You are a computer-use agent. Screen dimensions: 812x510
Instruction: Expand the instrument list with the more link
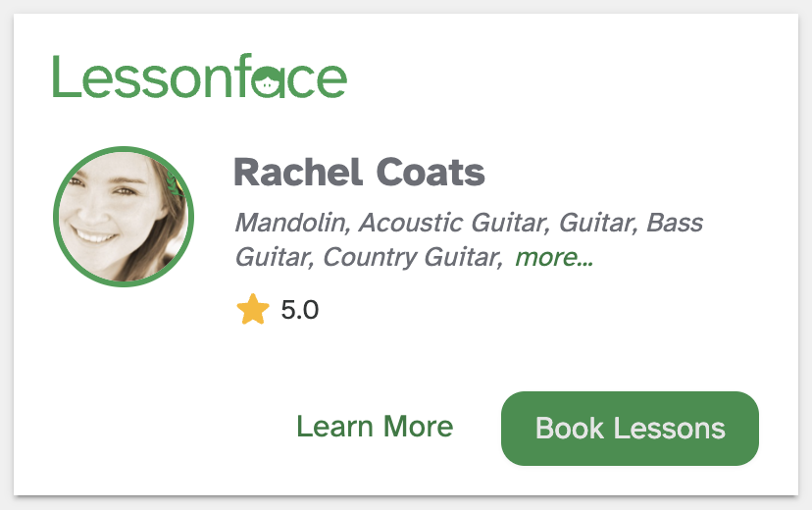(x=553, y=258)
